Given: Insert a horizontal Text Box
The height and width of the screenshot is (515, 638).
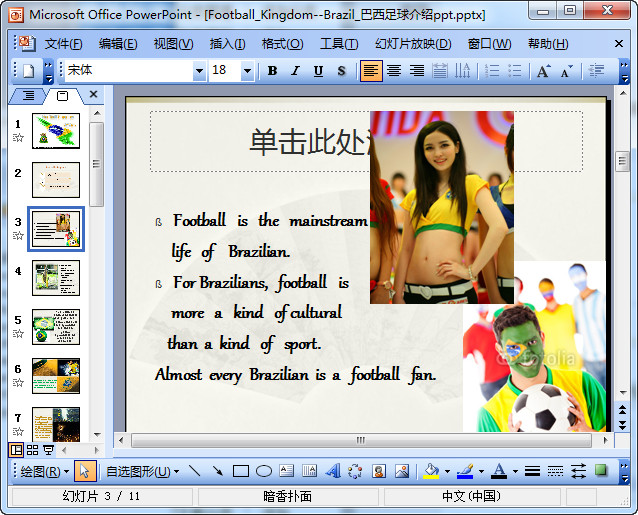Looking at the screenshot, I should click(286, 471).
